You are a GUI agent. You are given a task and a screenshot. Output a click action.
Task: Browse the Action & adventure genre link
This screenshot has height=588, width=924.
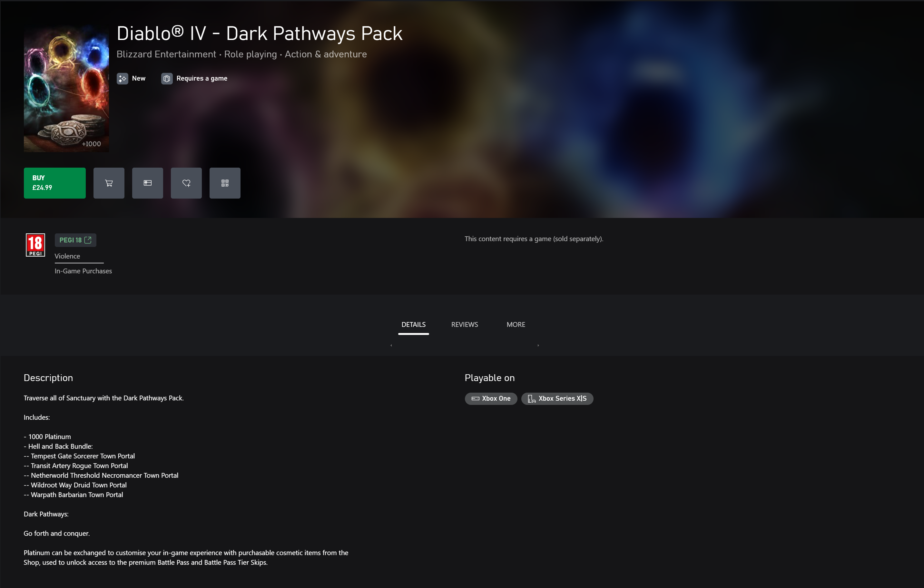[x=326, y=54]
